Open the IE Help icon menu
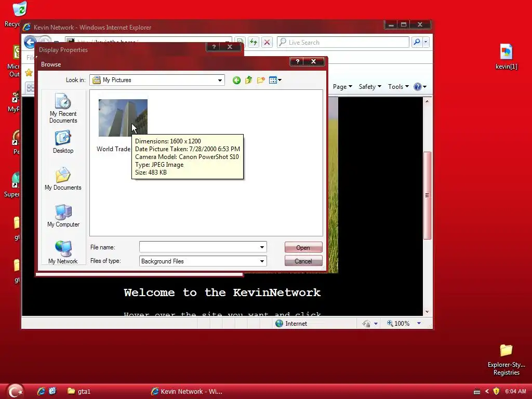Viewport: 532px width, 399px height. point(420,87)
